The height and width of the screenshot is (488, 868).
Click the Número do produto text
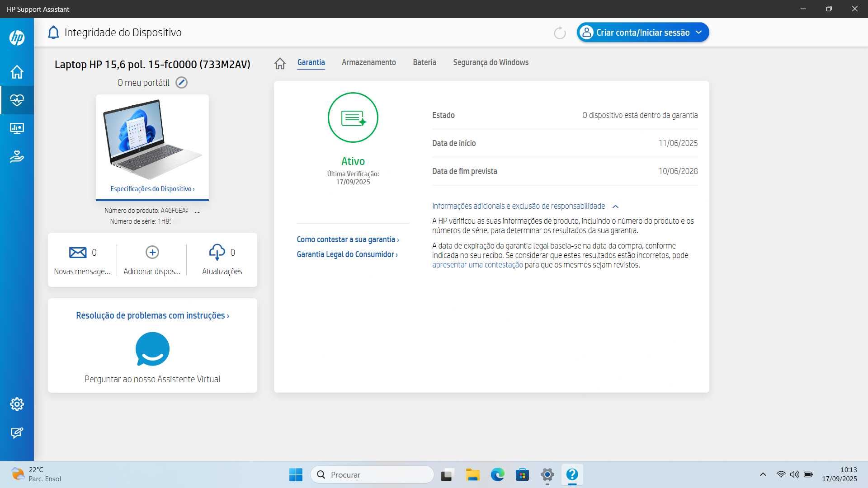click(146, 211)
